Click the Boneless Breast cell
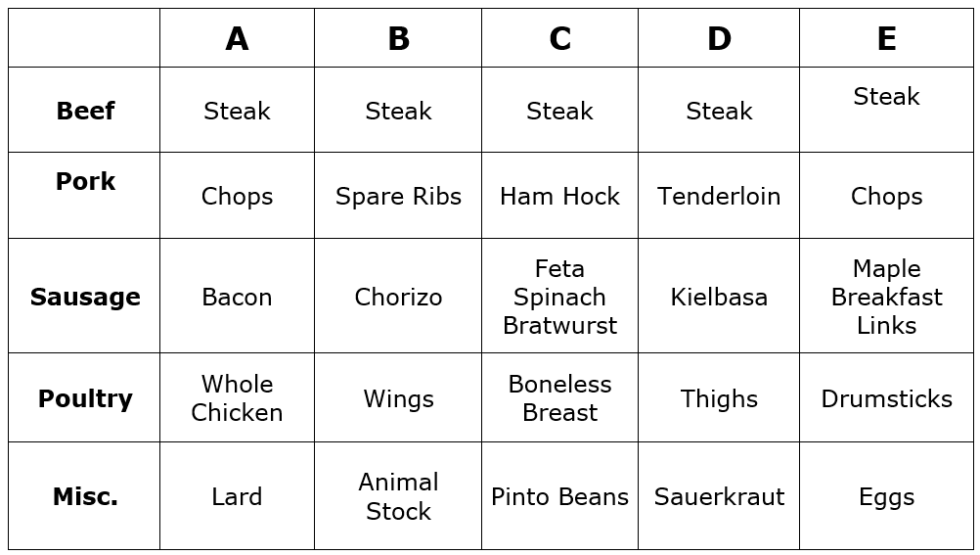This screenshot has height=555, width=980. 559,398
